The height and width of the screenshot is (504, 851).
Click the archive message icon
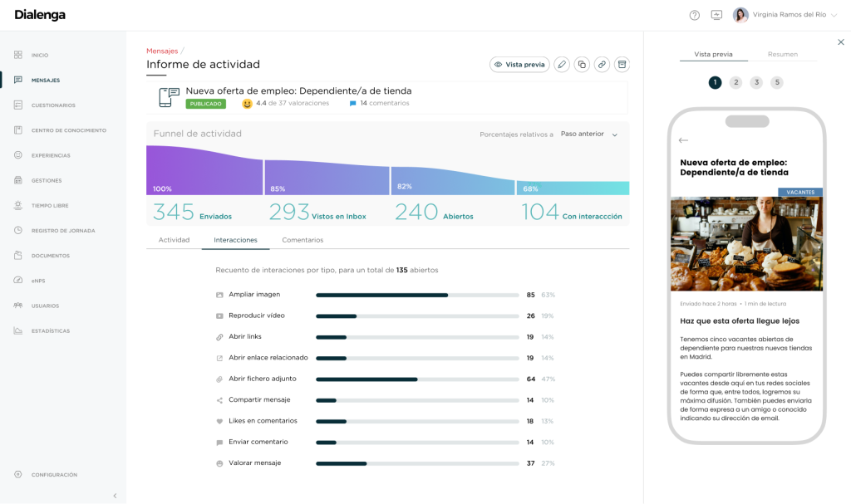click(x=622, y=65)
